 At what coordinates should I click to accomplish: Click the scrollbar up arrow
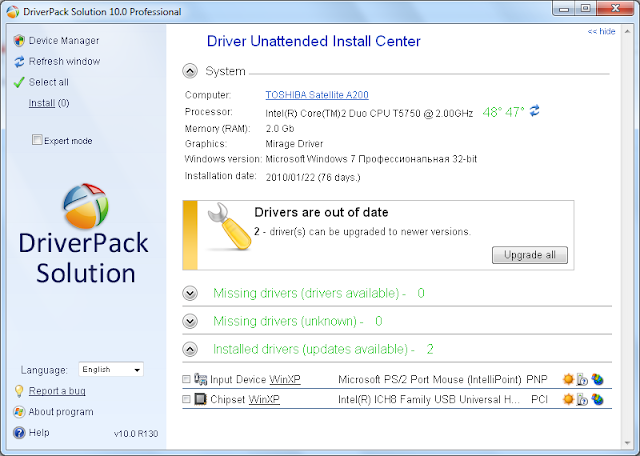[x=627, y=31]
